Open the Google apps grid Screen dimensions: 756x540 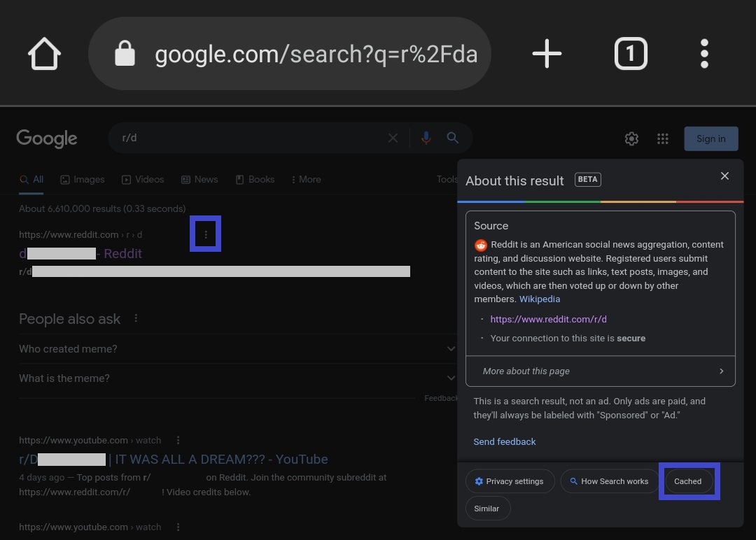pyautogui.click(x=663, y=139)
